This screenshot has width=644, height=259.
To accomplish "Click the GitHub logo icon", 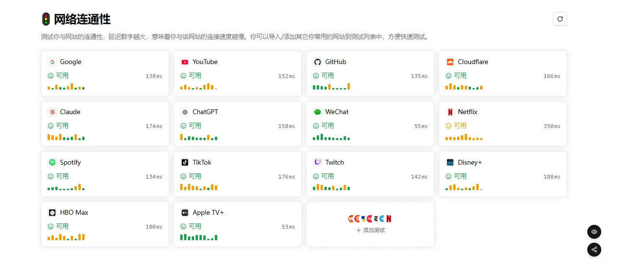I will pyautogui.click(x=317, y=62).
